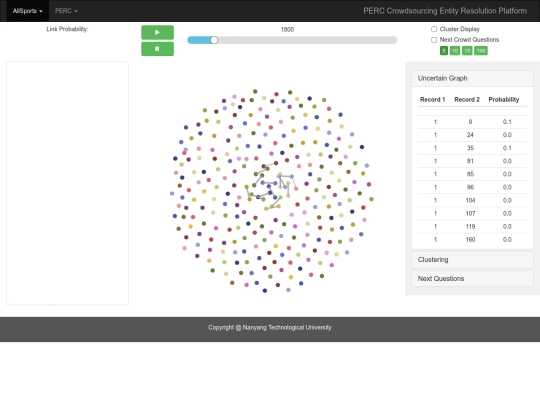Screen dimensions: 540x405
Task: Select Record 2 value 81
Action: [x=470, y=161]
